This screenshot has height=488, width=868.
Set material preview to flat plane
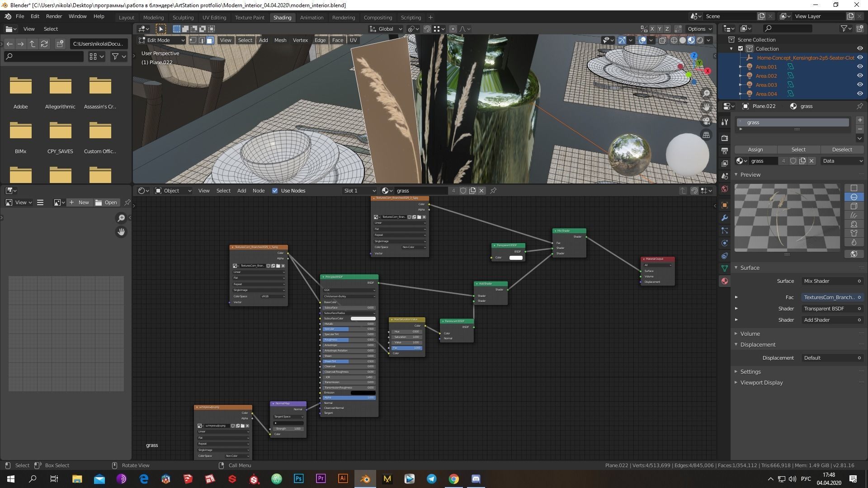point(854,188)
